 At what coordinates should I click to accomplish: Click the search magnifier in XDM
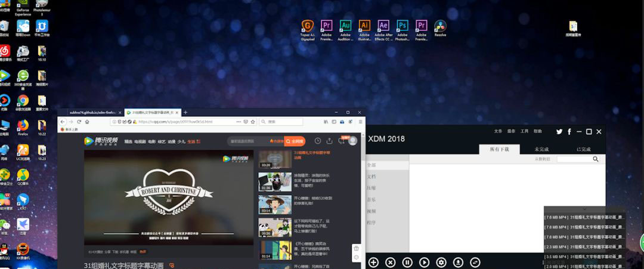click(x=596, y=159)
